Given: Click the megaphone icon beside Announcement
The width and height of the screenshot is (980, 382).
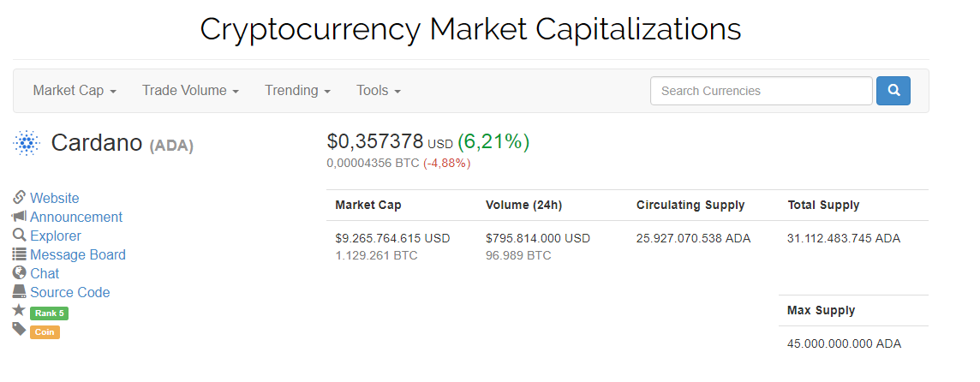Looking at the screenshot, I should (19, 217).
